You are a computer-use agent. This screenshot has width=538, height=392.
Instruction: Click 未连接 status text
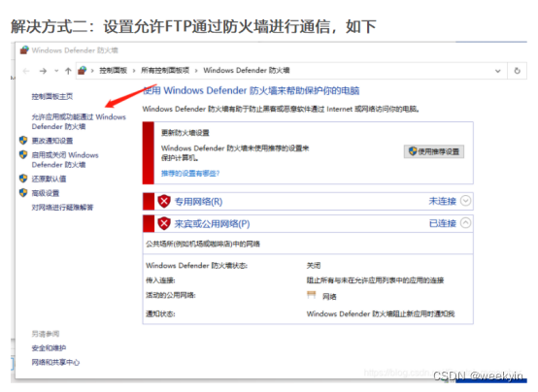point(442,201)
